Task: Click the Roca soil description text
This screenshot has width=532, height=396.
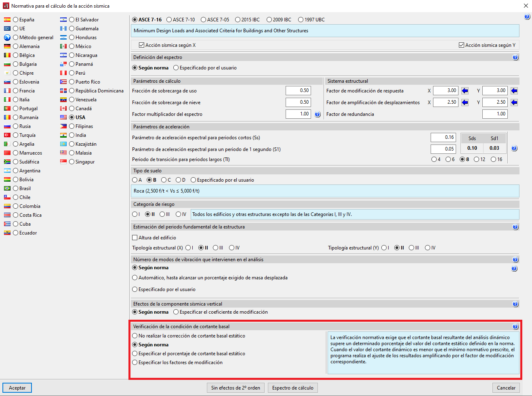Action: point(166,191)
